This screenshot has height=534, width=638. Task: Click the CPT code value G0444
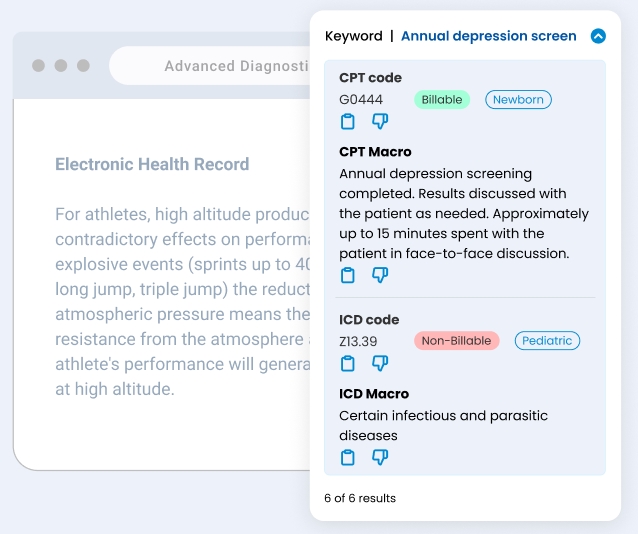[361, 100]
